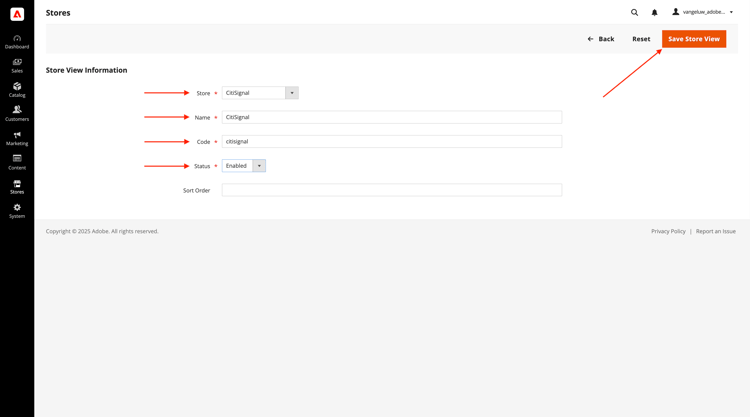Image resolution: width=750 pixels, height=417 pixels.
Task: Open the Sales menu
Action: pos(17,66)
